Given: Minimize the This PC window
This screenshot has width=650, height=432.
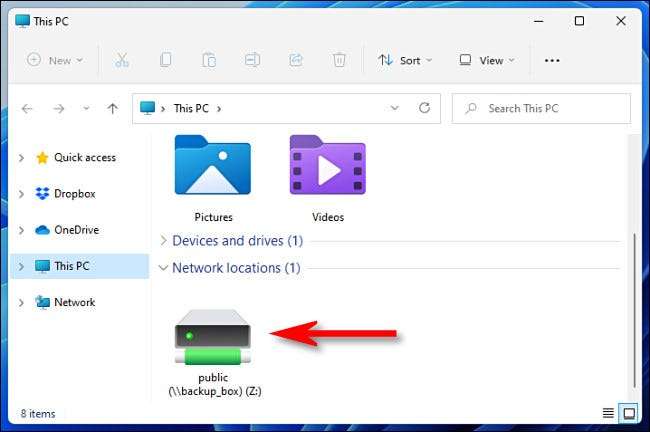Looking at the screenshot, I should coord(538,21).
